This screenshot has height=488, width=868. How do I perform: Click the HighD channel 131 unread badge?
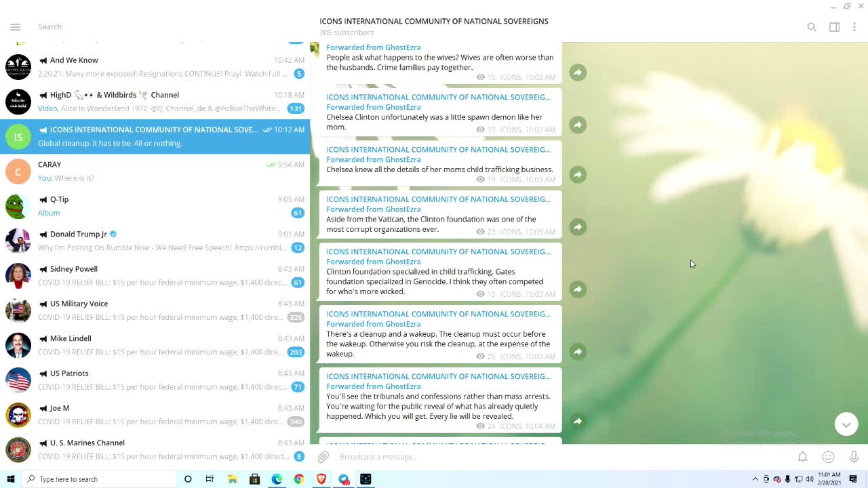pos(296,108)
